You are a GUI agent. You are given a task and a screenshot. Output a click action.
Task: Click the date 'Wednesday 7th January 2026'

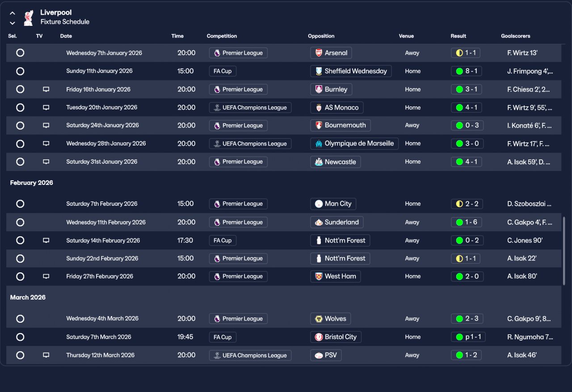(104, 53)
